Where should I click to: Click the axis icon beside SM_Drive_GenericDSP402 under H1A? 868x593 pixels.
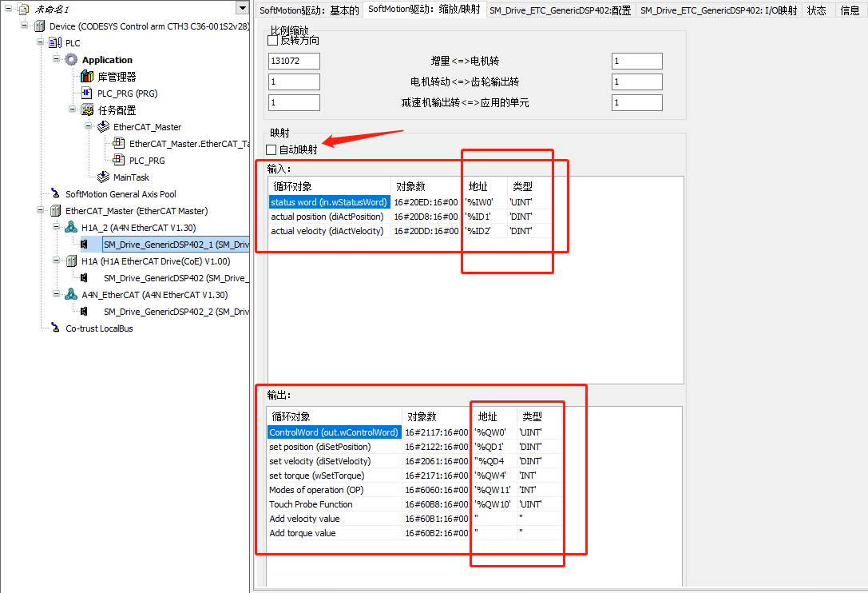click(x=84, y=277)
